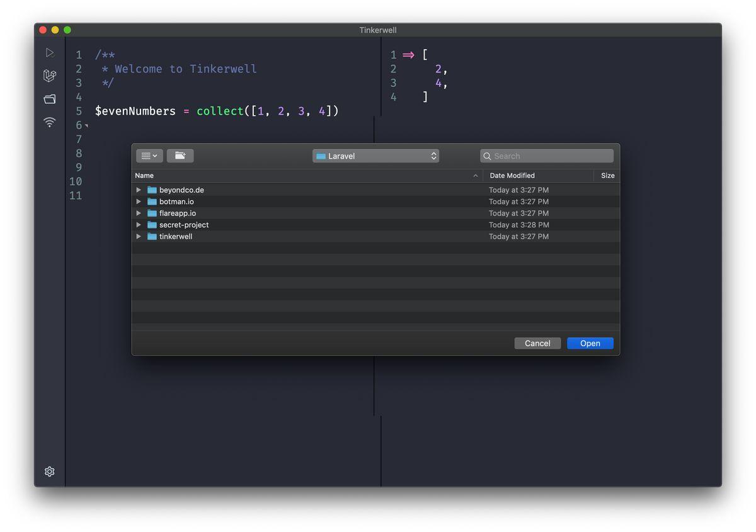Image resolution: width=756 pixels, height=532 pixels.
Task: Maximize the Tinkerwell window with the green button
Action: pos(67,30)
